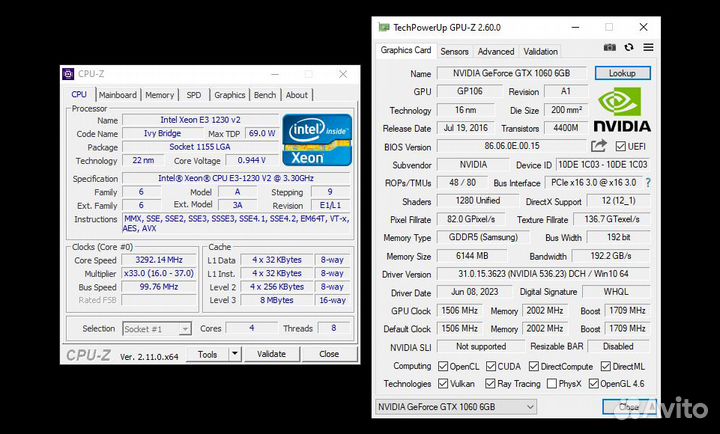Click the CPU Name field Intel Xeon E3 1230 v2

(200, 120)
